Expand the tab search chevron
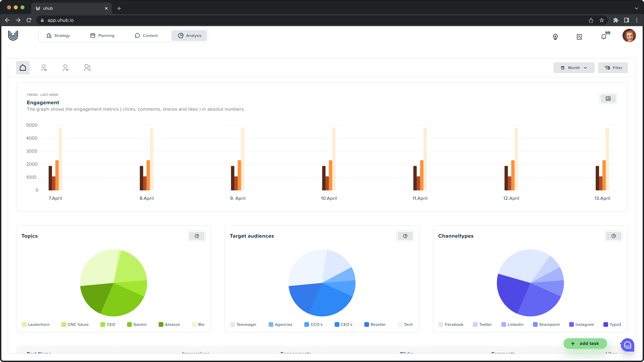This screenshot has width=644, height=362. 637,8
